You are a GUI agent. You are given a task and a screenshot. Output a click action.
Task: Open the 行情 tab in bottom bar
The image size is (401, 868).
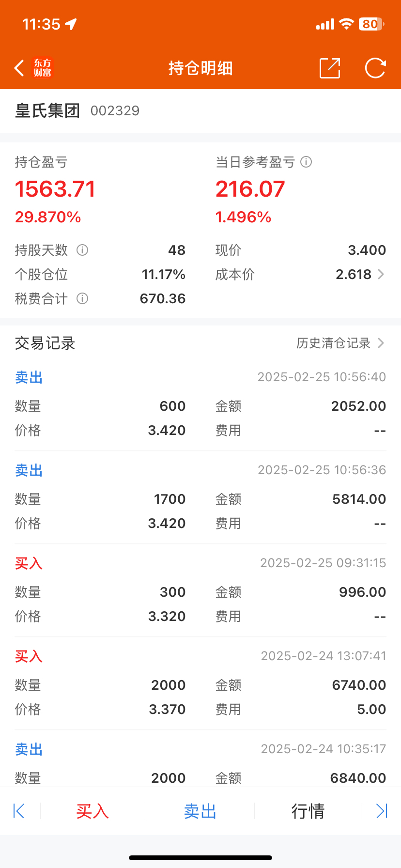click(308, 811)
